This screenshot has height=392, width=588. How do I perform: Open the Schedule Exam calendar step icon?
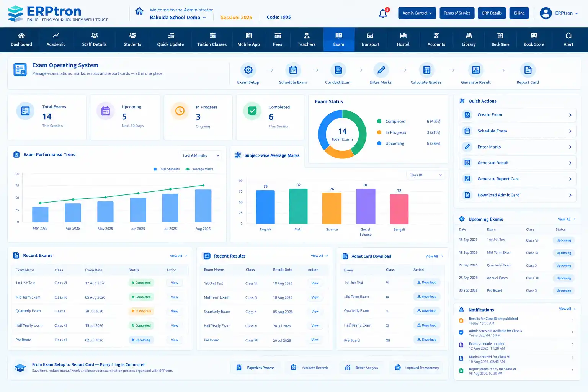[x=293, y=70]
